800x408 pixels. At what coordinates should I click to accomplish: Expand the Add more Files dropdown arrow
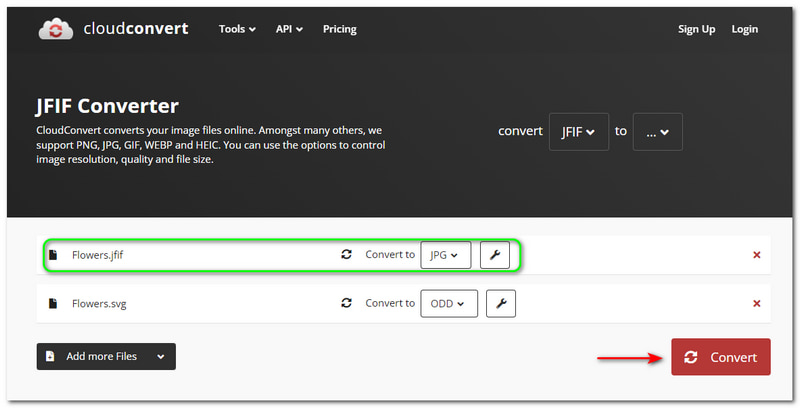pyautogui.click(x=159, y=356)
